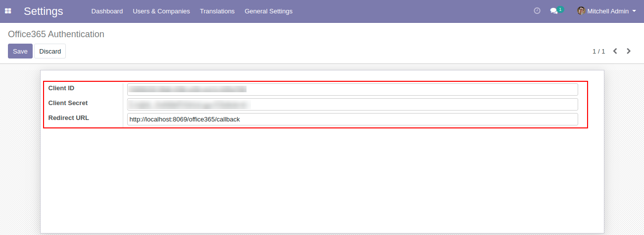644x235 pixels.
Task: Click into the Redirect URL field
Action: click(352, 119)
